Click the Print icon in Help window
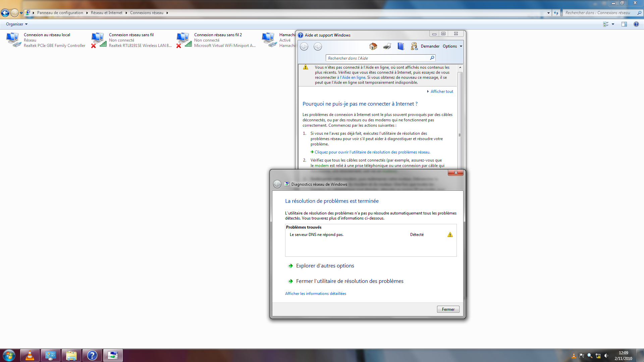Viewport: 644px width, 362px height. coord(387,46)
